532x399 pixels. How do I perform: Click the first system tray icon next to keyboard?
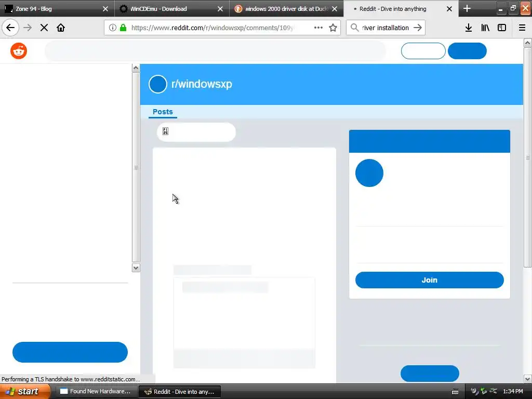tap(475, 392)
